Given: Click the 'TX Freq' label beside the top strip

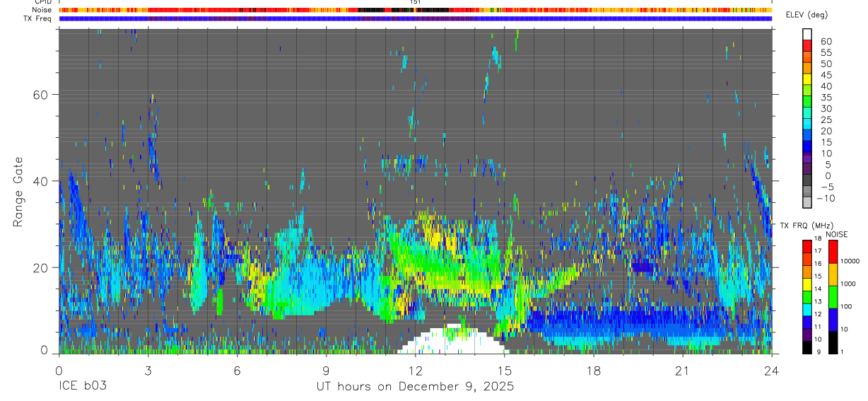Looking at the screenshot, I should pos(38,18).
